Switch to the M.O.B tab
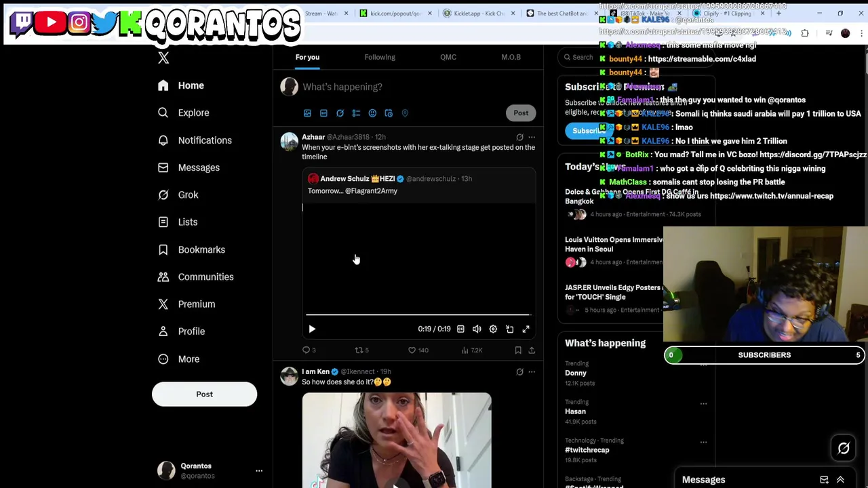The height and width of the screenshot is (488, 868). [511, 57]
